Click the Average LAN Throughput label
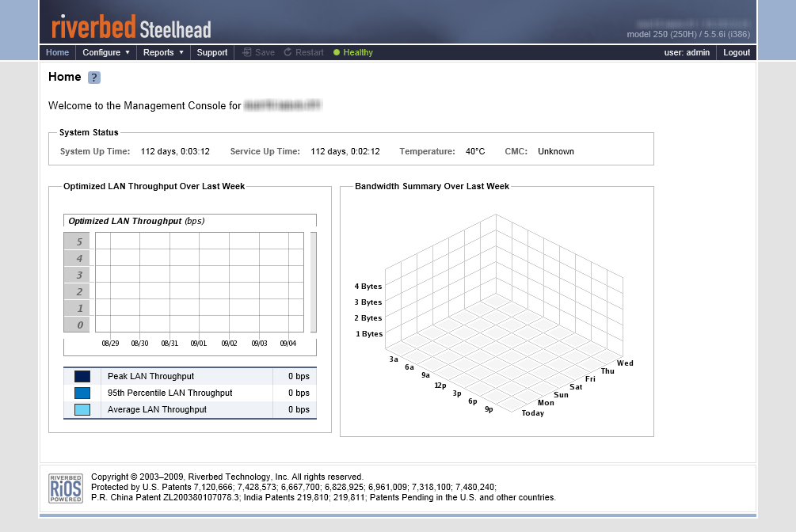The height and width of the screenshot is (532, 796). pos(157,409)
